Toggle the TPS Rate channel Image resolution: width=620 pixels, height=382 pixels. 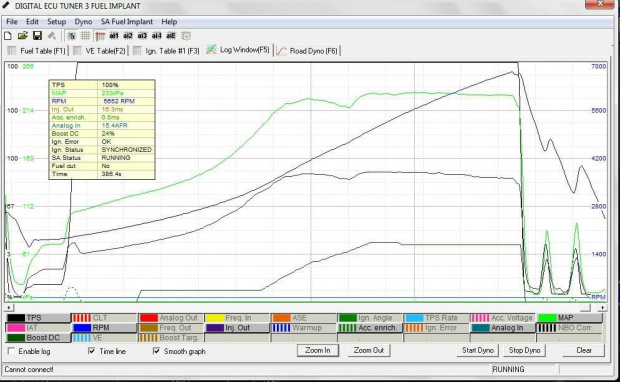[x=437, y=318]
